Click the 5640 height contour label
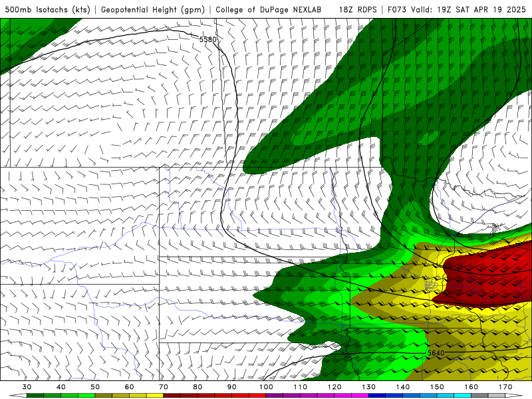 436,353
